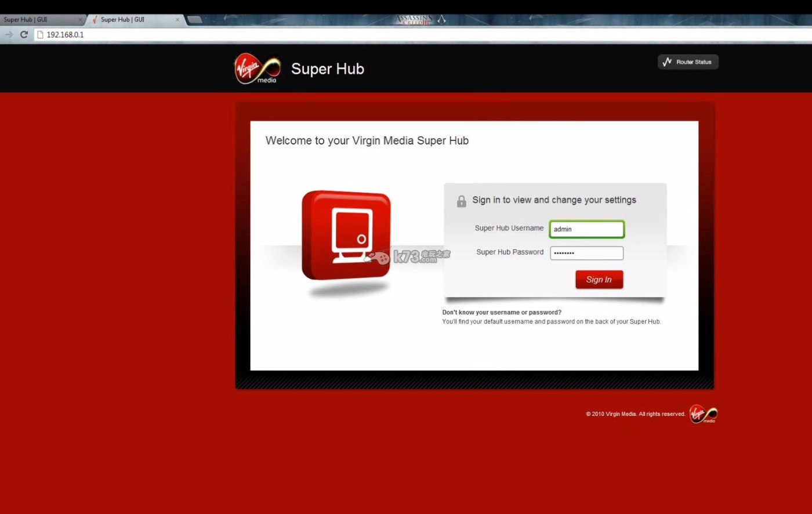Switch to the first Super Hub tab
Image resolution: width=812 pixels, height=514 pixels.
(x=35, y=20)
